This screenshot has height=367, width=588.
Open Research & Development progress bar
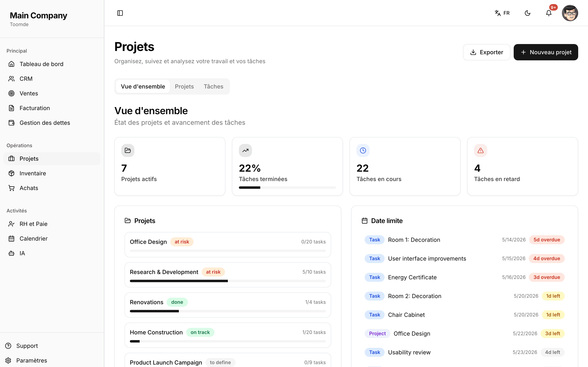228,281
